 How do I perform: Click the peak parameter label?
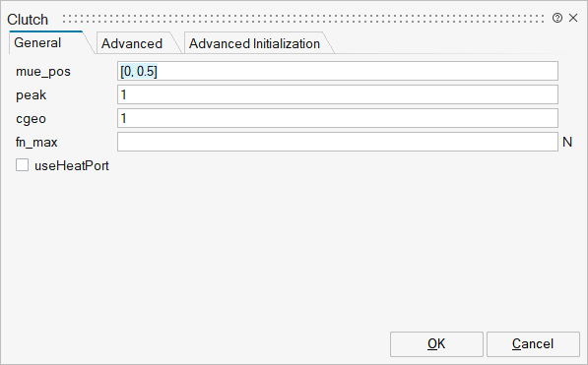pos(32,95)
